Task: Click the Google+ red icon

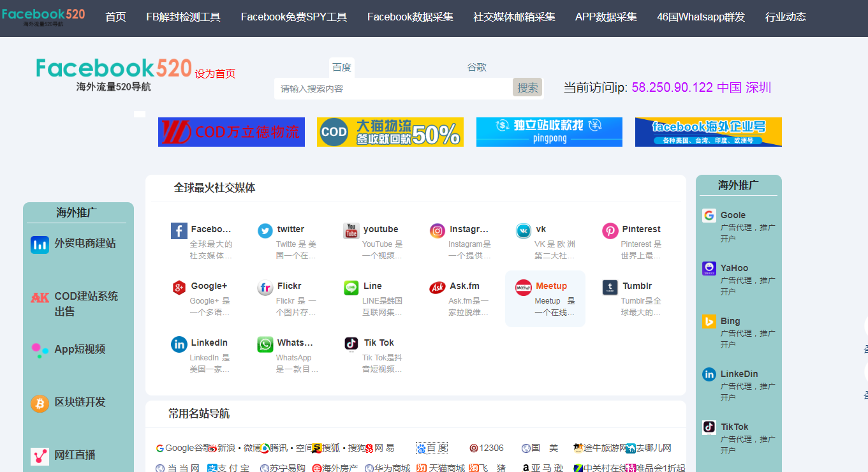Action: coord(179,288)
